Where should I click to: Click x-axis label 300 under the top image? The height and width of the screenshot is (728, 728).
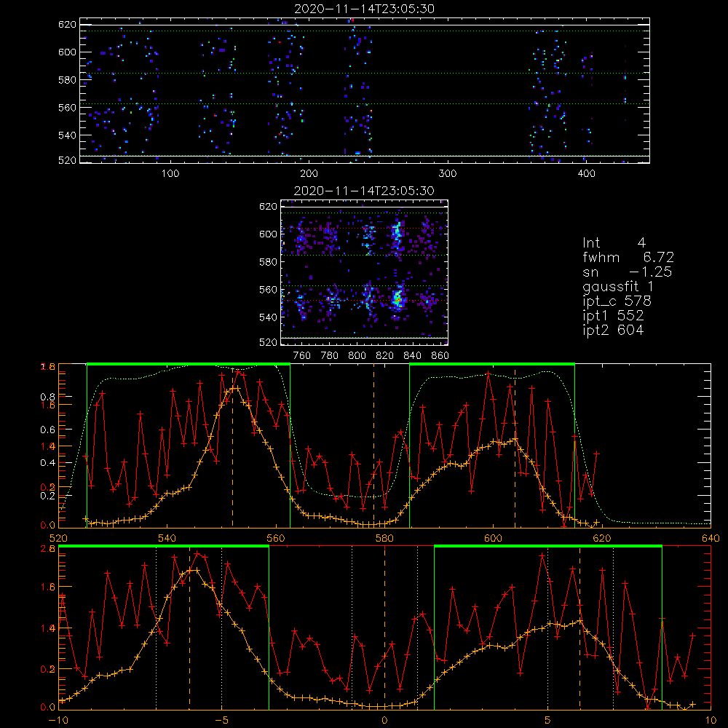pyautogui.click(x=448, y=174)
